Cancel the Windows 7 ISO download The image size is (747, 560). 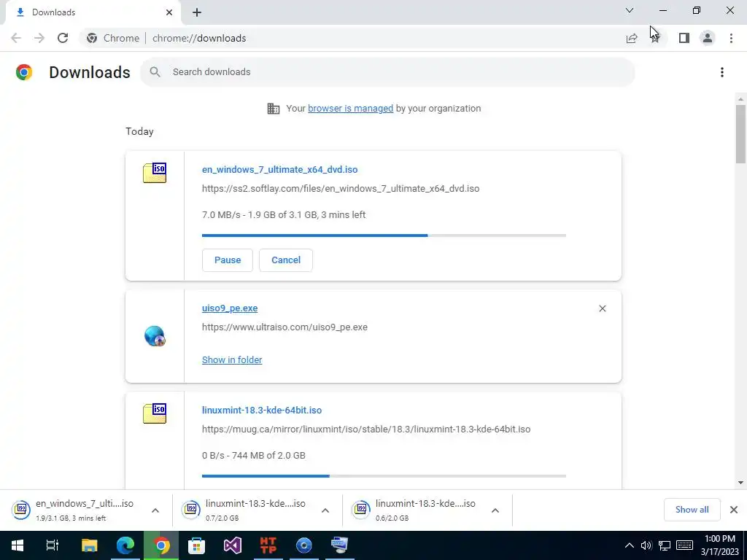coord(286,260)
